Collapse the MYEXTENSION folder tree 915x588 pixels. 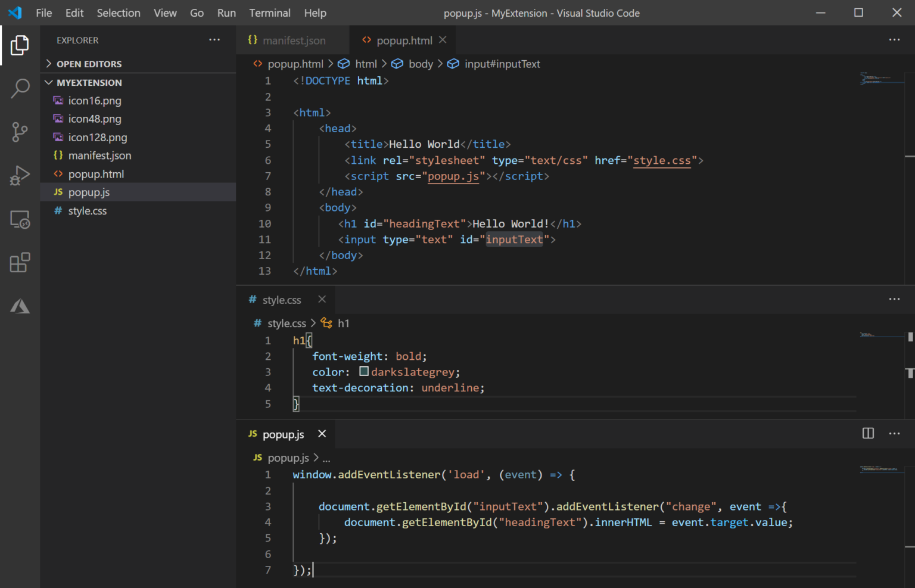[48, 82]
